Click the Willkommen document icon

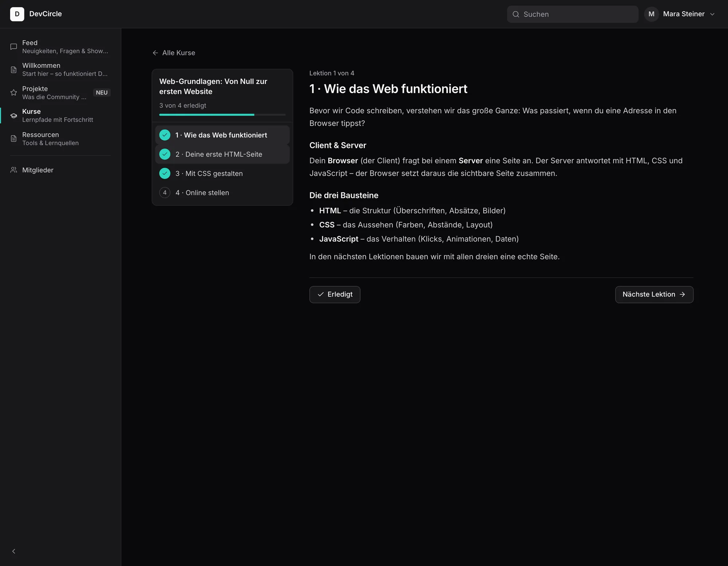pos(13,69)
